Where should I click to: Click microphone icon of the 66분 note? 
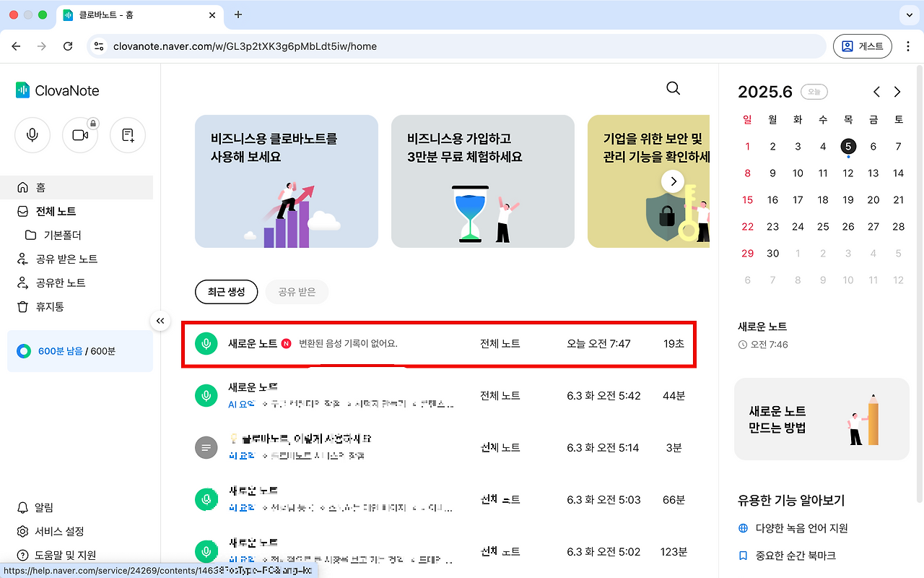click(x=206, y=500)
